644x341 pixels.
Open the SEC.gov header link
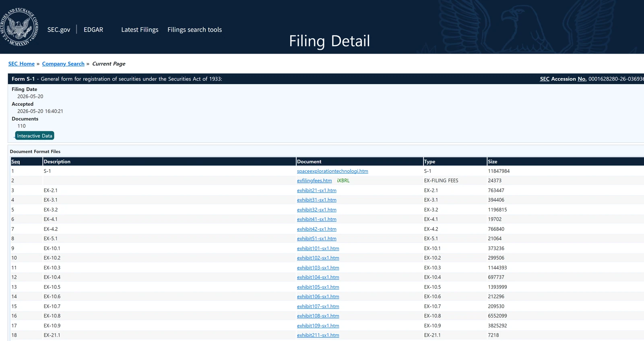pyautogui.click(x=59, y=30)
